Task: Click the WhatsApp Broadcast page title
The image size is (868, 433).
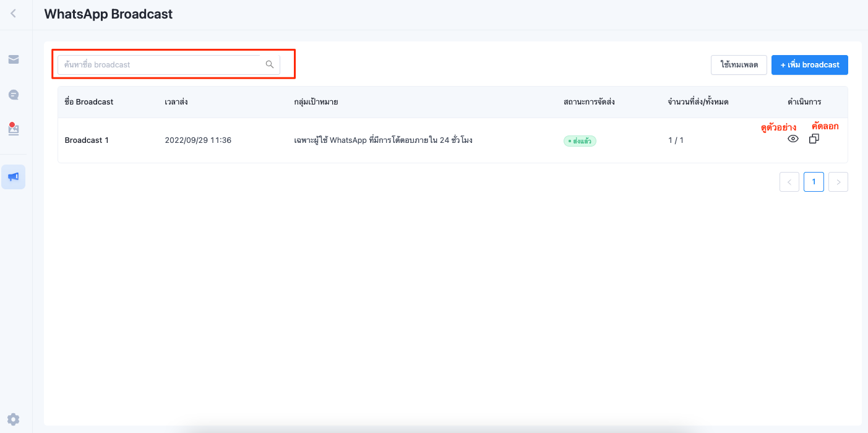Action: click(x=108, y=14)
